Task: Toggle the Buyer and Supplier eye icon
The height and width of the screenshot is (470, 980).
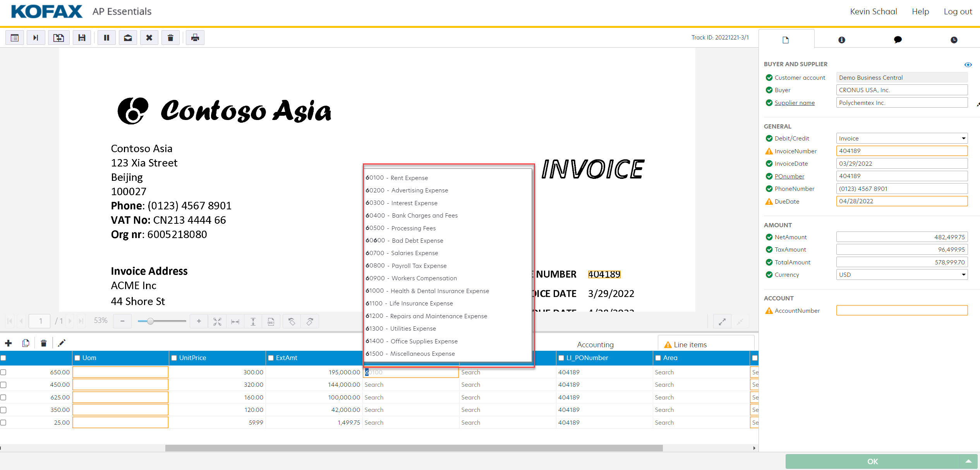Action: point(968,65)
